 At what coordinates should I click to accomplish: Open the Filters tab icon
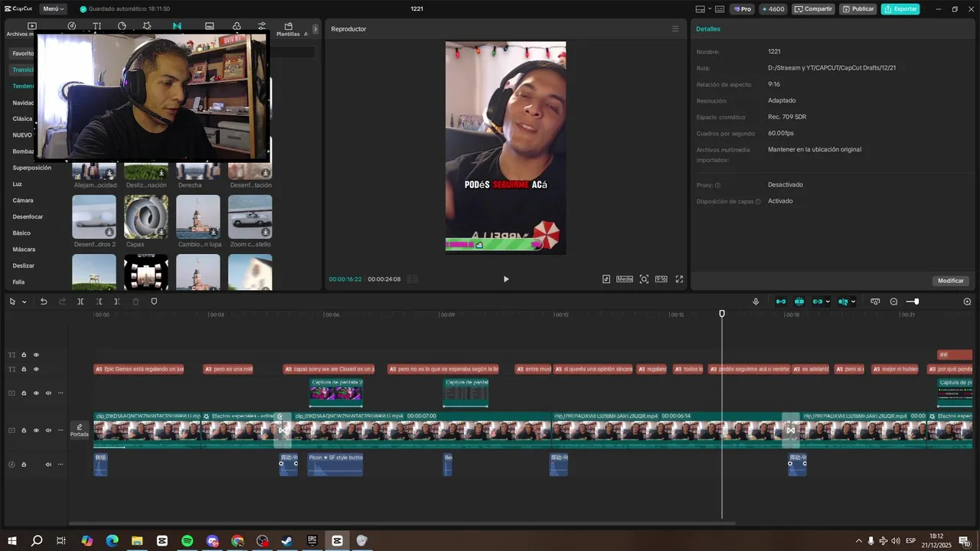(x=236, y=26)
